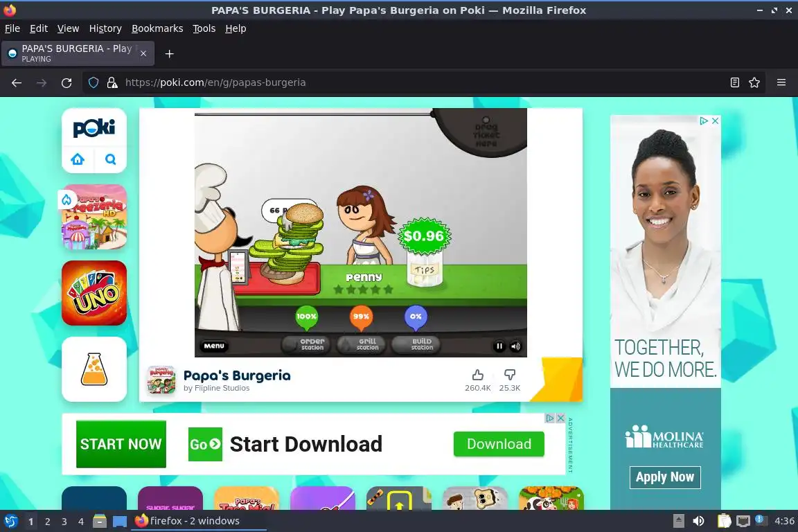Open the Edit menu

(39, 28)
